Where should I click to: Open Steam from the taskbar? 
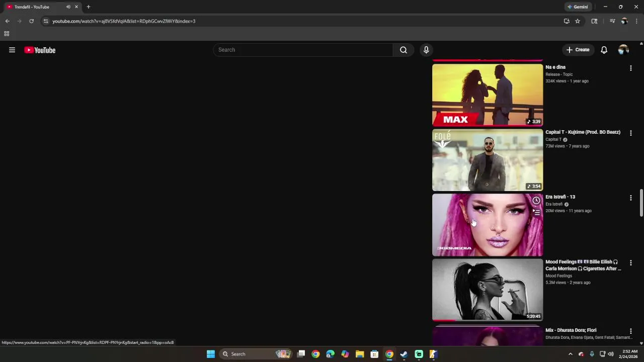[x=404, y=354]
